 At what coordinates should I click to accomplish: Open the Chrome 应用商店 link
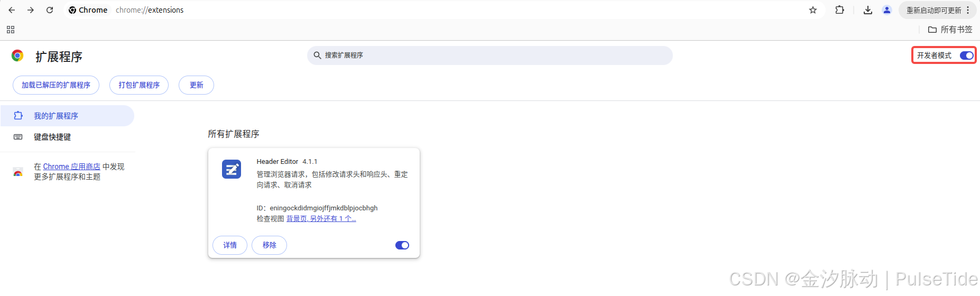[x=71, y=166]
